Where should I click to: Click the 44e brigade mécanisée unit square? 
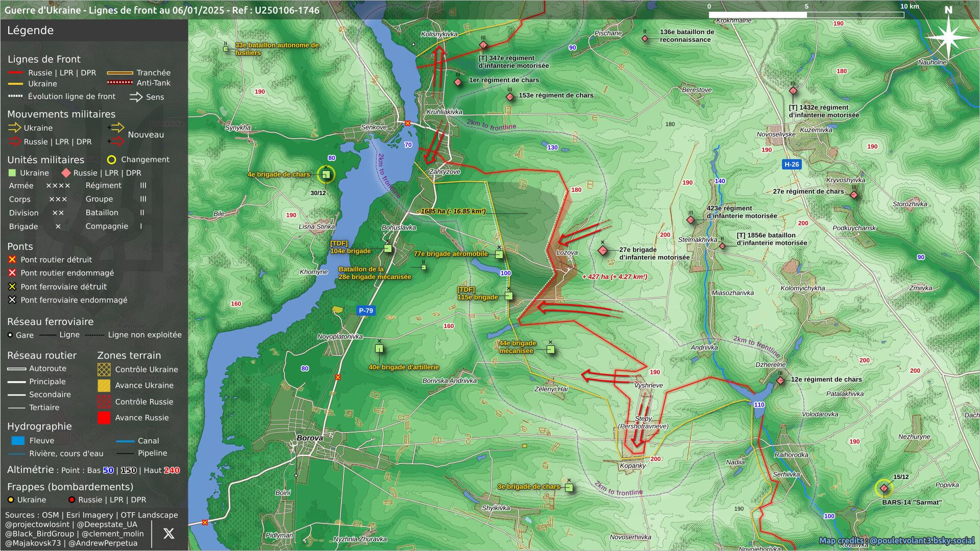coord(550,349)
